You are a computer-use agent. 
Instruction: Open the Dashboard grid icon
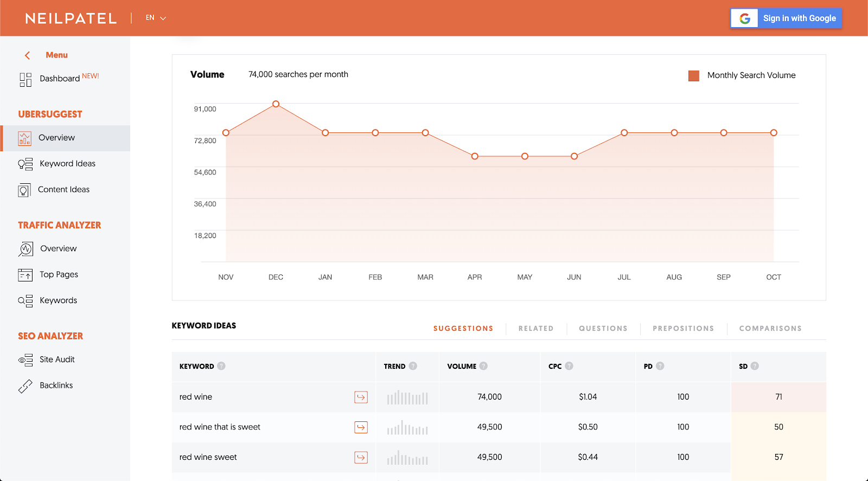pyautogui.click(x=25, y=80)
